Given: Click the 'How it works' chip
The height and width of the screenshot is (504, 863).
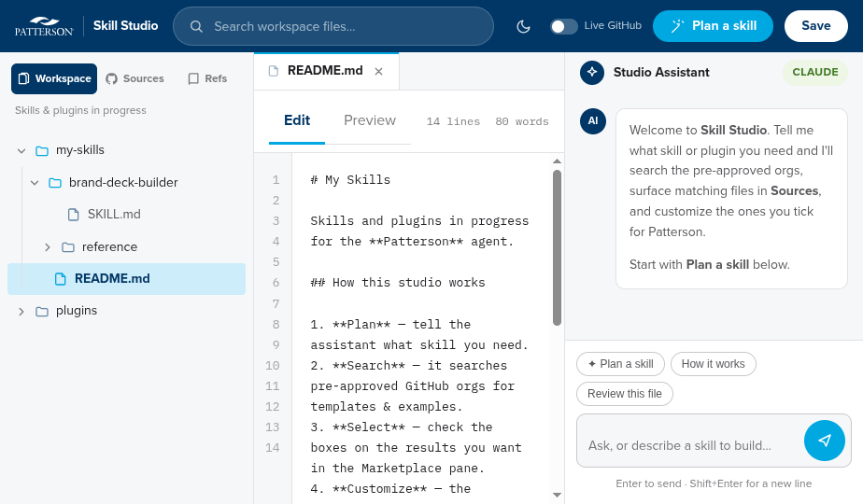Looking at the screenshot, I should click(713, 364).
